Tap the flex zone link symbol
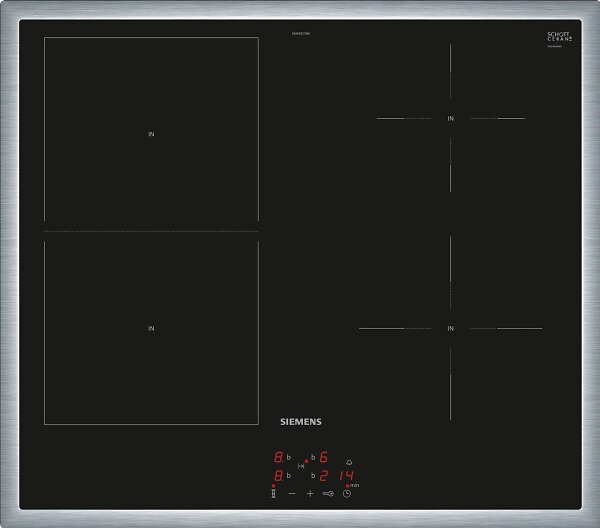The height and width of the screenshot is (528, 600). [301, 466]
